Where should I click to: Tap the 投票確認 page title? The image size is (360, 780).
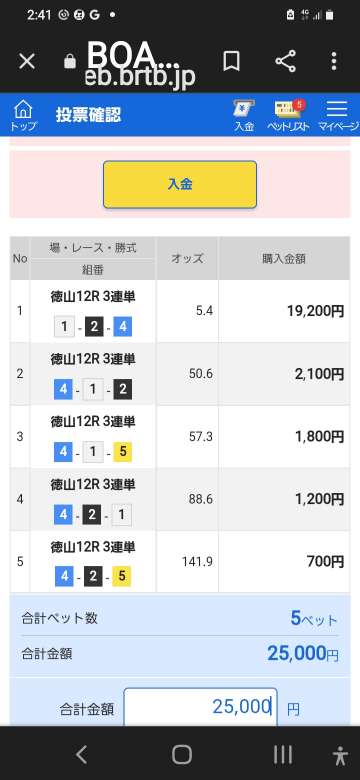click(x=88, y=115)
